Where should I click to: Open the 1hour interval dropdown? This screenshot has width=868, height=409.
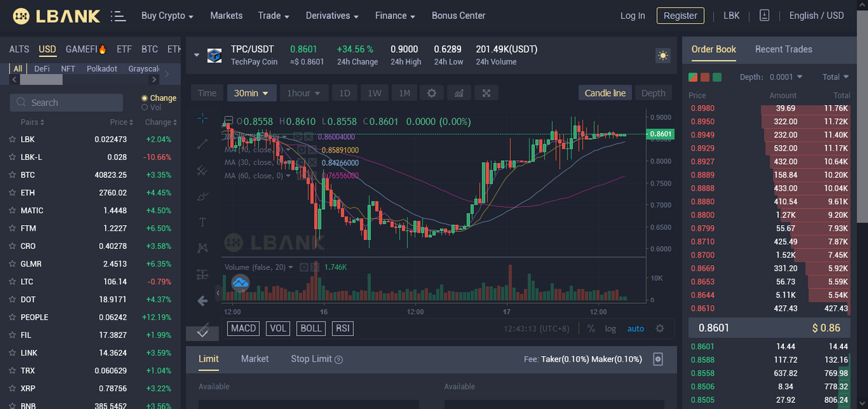click(304, 93)
